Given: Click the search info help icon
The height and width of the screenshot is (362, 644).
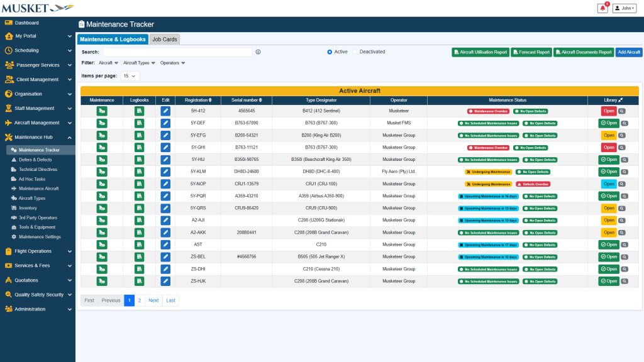Looking at the screenshot, I should pyautogui.click(x=258, y=52).
